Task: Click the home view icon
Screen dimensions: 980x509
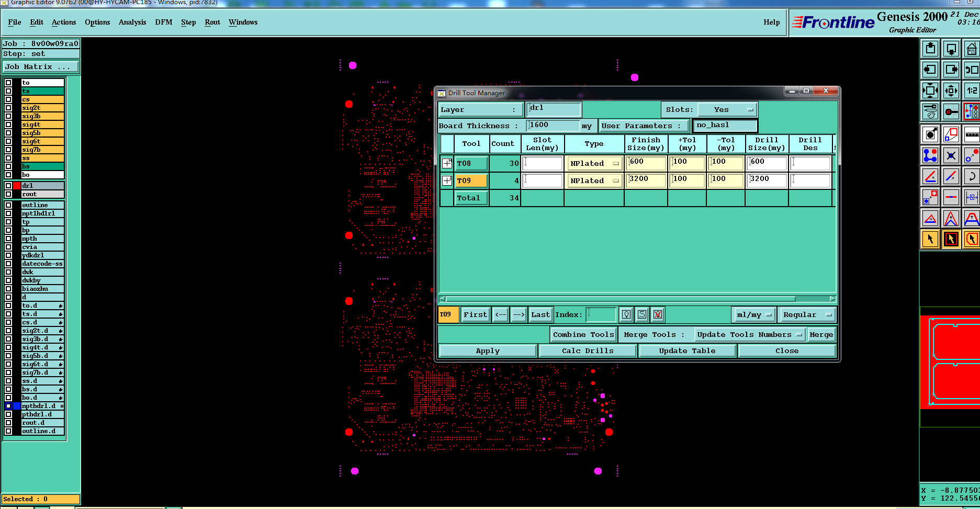Action: point(972,49)
